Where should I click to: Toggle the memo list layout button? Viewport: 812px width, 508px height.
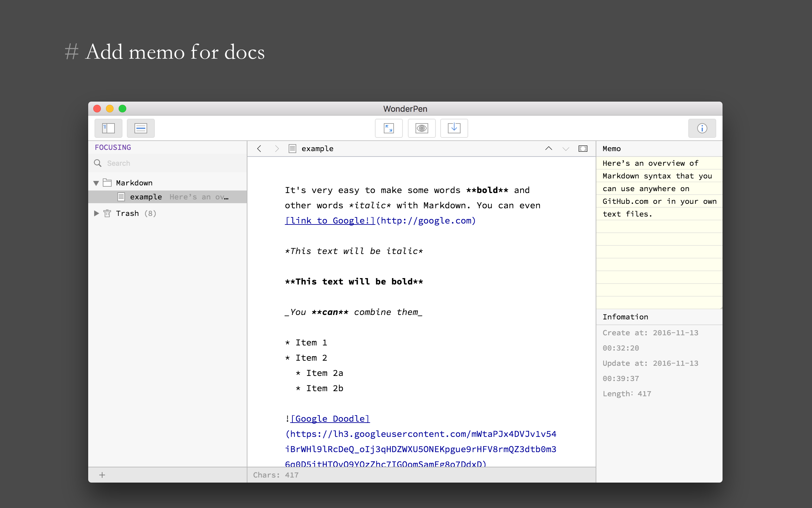pos(141,128)
